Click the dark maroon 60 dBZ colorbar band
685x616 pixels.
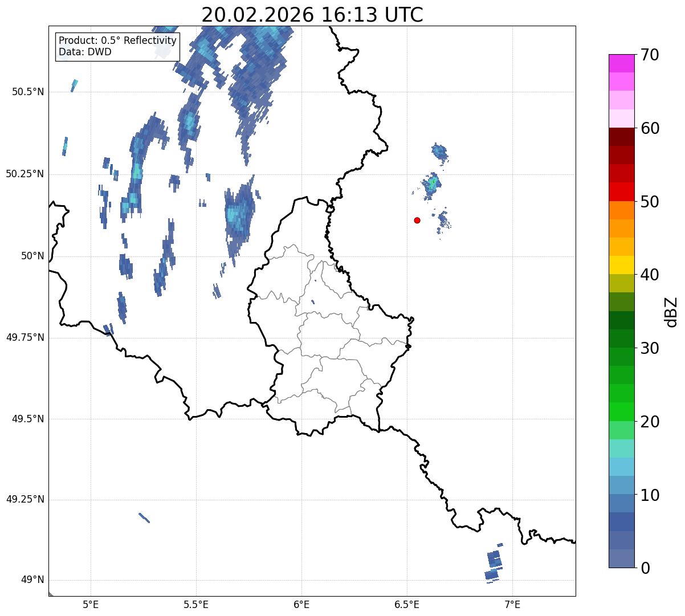621,137
